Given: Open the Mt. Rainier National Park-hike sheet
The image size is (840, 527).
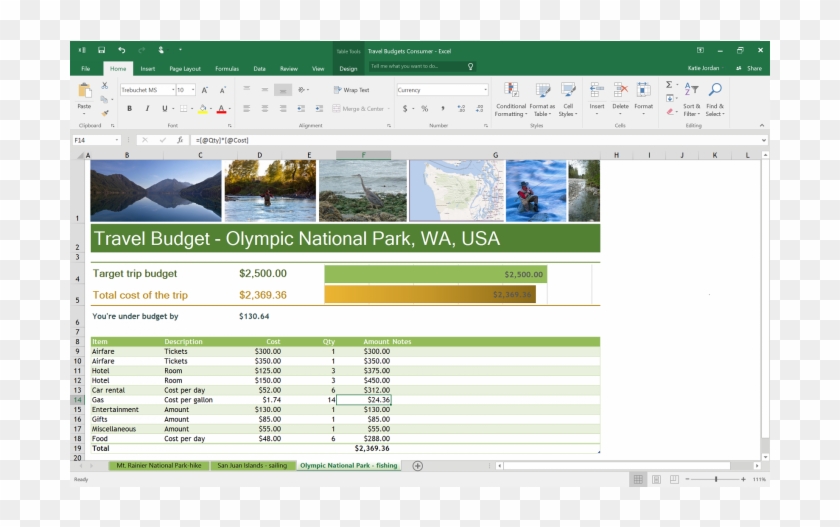Looking at the screenshot, I should 159,465.
